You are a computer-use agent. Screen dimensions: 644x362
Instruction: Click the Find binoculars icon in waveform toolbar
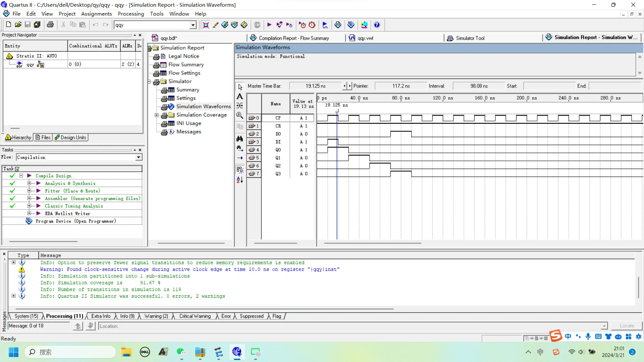pyautogui.click(x=240, y=138)
